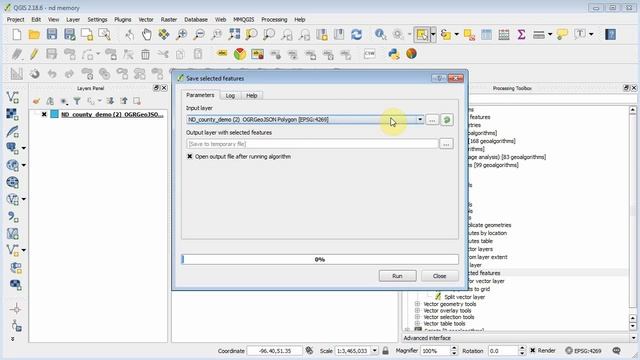Expand Vector geometry tools group
The height and width of the screenshot is (360, 640).
417,304
